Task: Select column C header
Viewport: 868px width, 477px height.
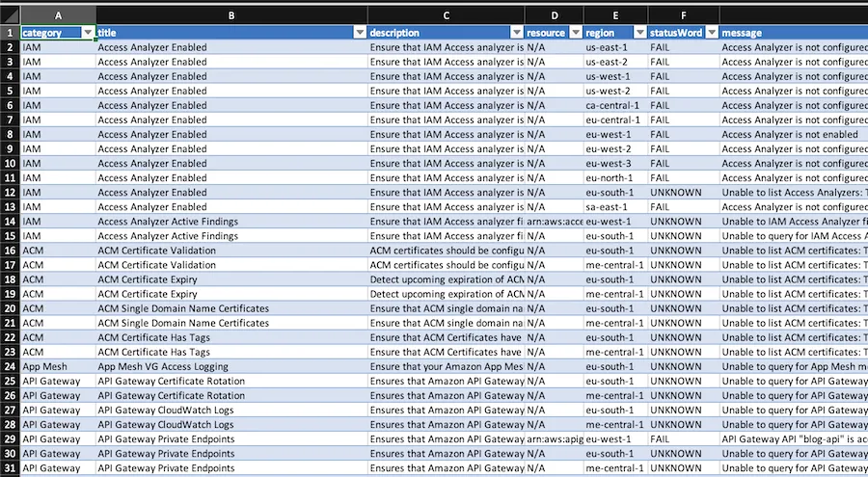Action: coord(446,15)
